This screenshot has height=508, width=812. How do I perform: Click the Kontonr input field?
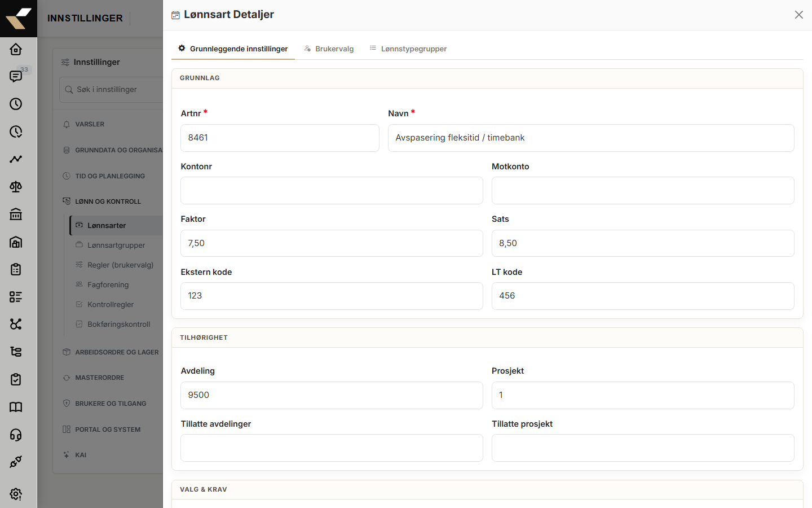pyautogui.click(x=332, y=191)
